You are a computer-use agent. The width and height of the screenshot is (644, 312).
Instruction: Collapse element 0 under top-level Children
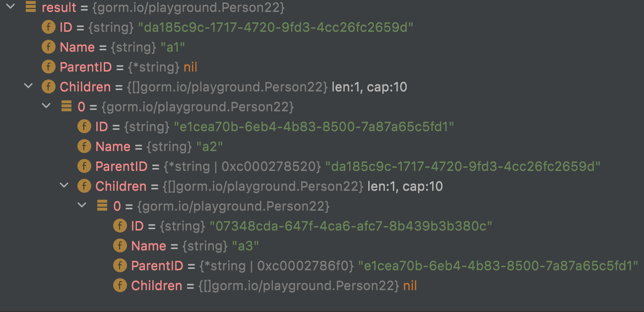46,106
